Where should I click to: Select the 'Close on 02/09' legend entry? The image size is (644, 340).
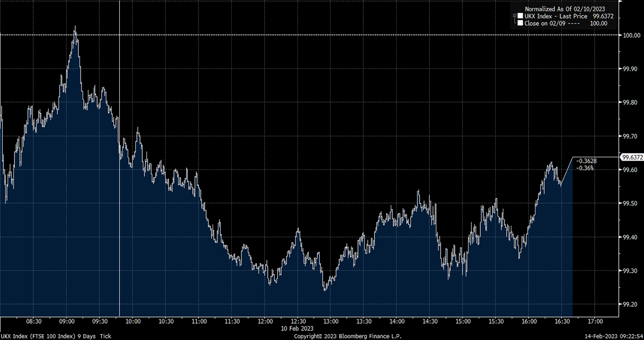545,24
